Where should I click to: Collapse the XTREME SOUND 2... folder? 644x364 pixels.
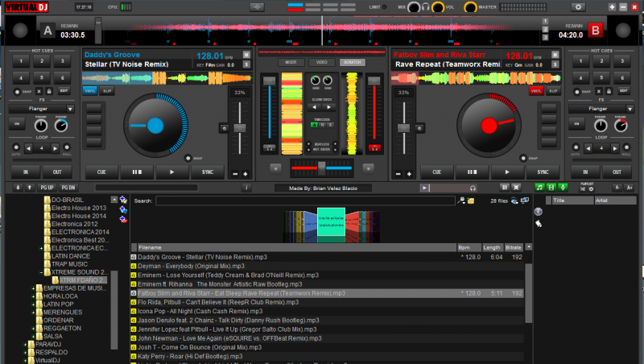coord(41,272)
